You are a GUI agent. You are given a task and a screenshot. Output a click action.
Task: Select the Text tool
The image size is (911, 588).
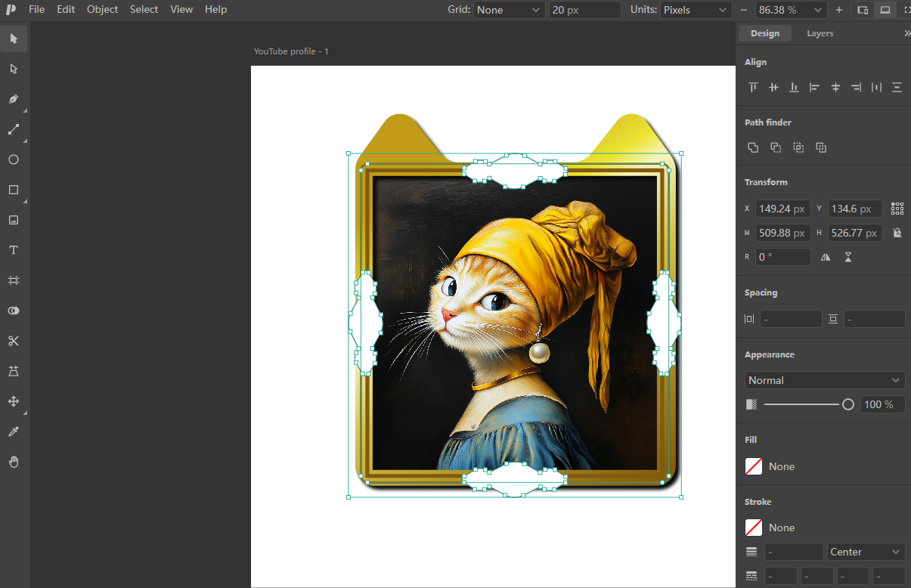(x=14, y=250)
